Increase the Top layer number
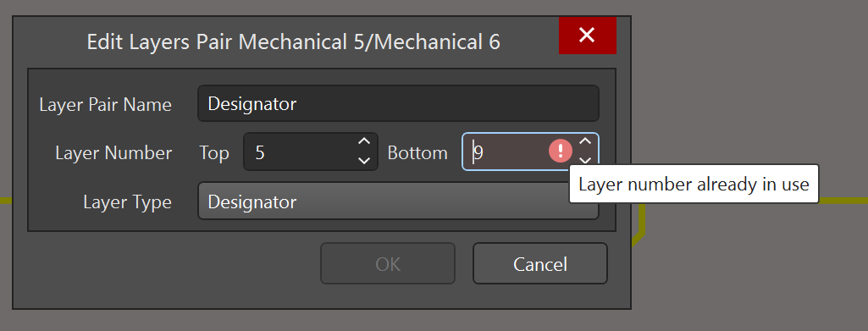This screenshot has height=331, width=868. click(x=363, y=141)
